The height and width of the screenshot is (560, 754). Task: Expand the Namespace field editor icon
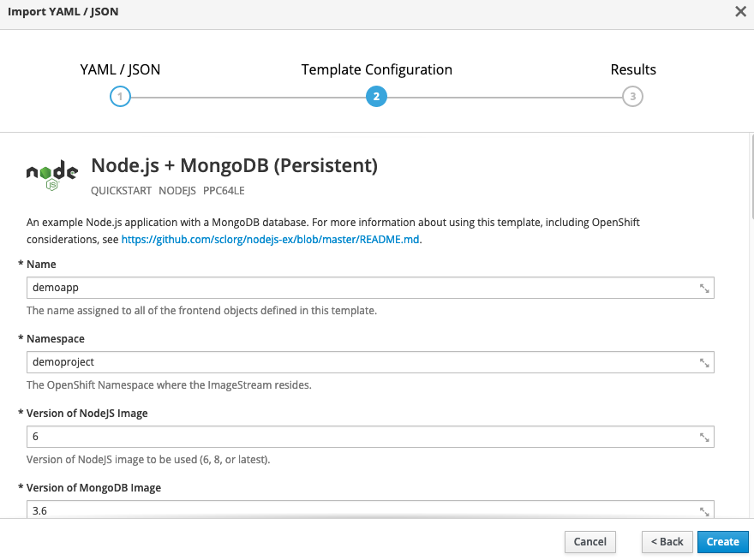(x=704, y=363)
